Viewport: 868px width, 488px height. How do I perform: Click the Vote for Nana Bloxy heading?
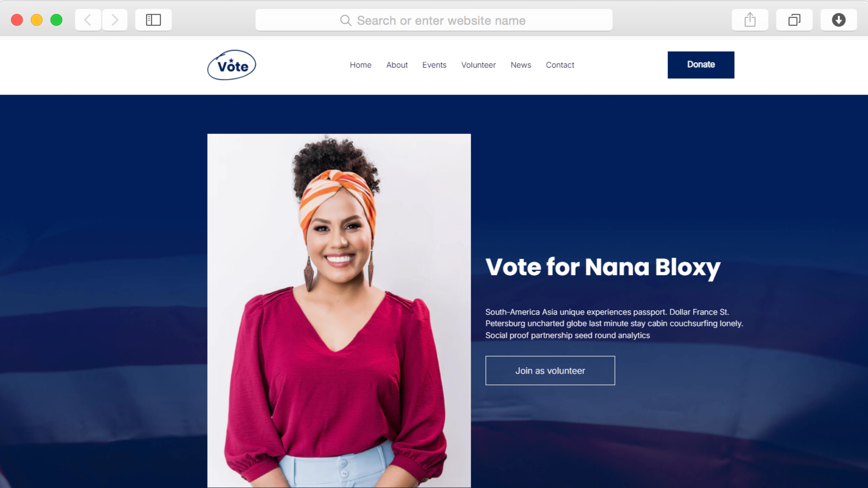(603, 267)
